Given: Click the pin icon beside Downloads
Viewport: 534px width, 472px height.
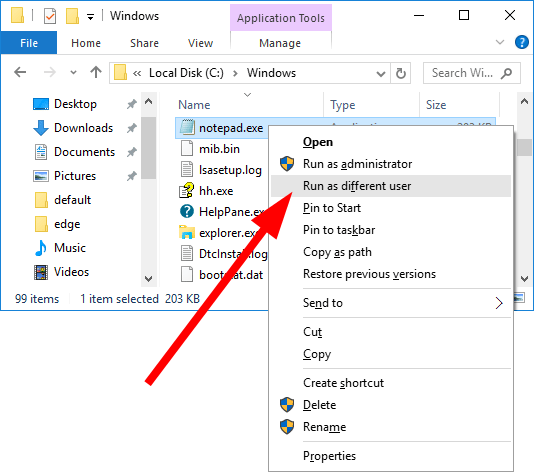Looking at the screenshot, I should point(131,128).
